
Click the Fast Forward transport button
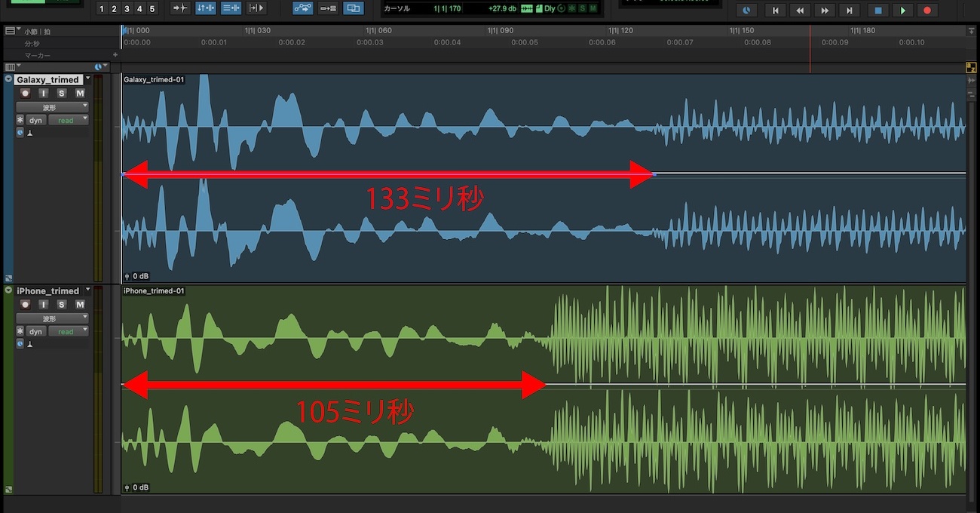point(825,11)
